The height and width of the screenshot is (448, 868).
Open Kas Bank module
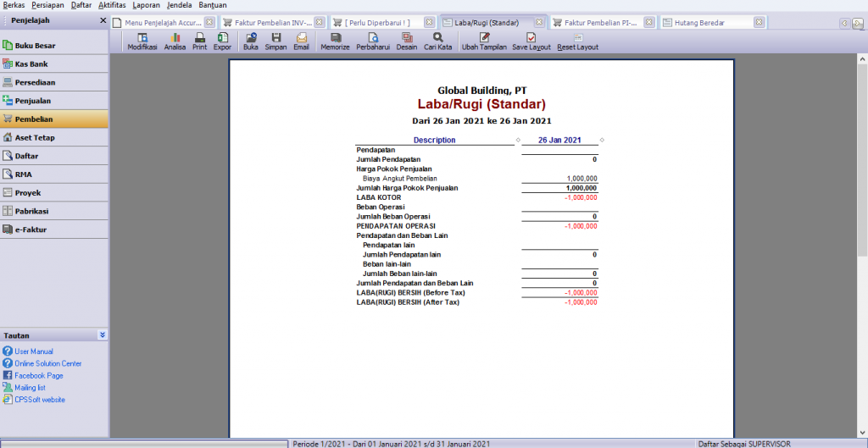click(x=54, y=64)
